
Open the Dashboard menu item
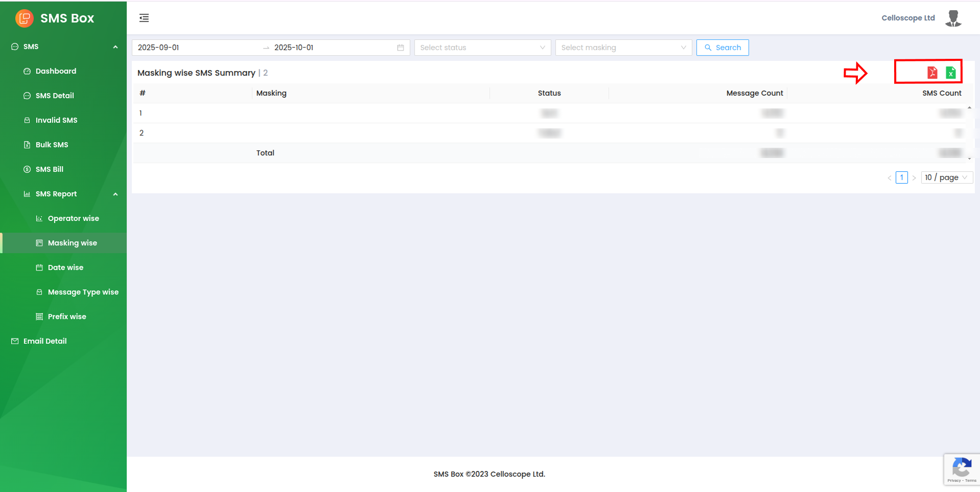pyautogui.click(x=56, y=71)
